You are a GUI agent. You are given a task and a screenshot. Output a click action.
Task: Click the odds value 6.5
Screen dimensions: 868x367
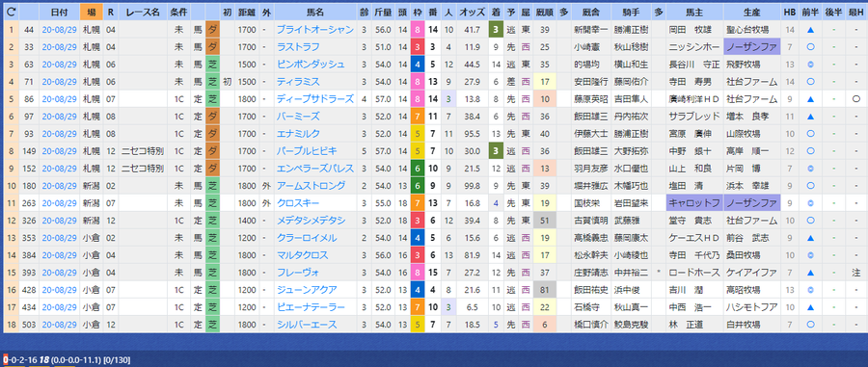click(474, 307)
